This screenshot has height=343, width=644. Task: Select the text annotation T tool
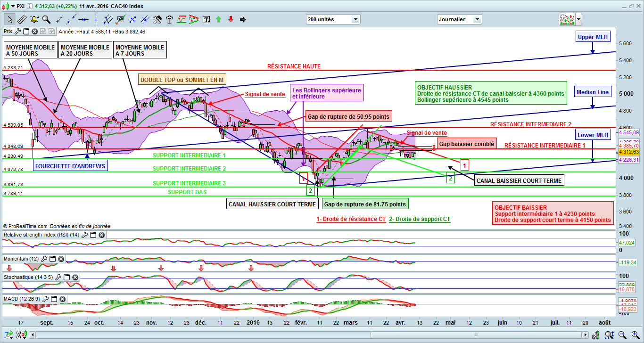pos(206,19)
